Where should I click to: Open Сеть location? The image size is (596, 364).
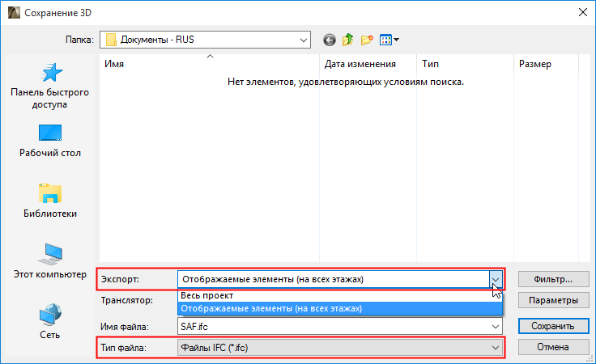point(49,321)
